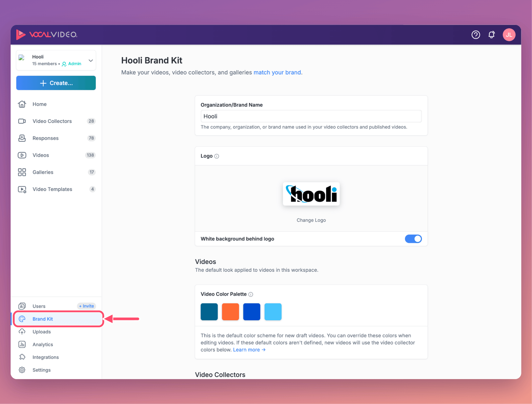532x404 pixels.
Task: Open the JL user avatar menu
Action: (x=509, y=35)
